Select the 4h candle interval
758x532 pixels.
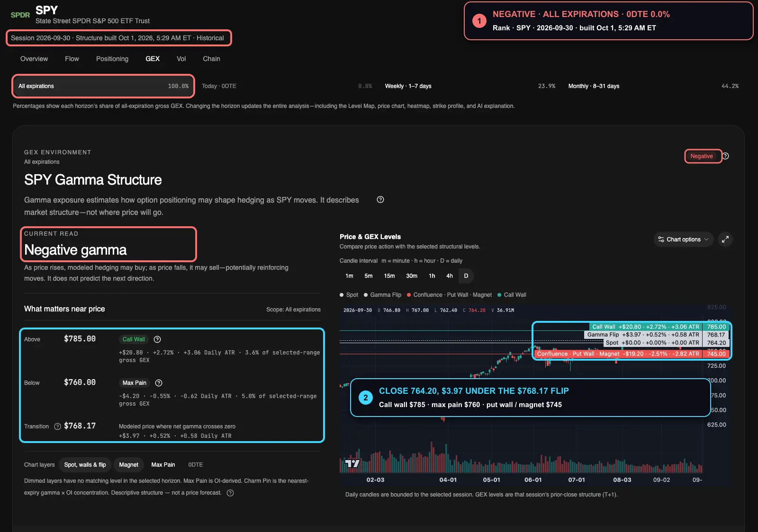click(x=450, y=276)
